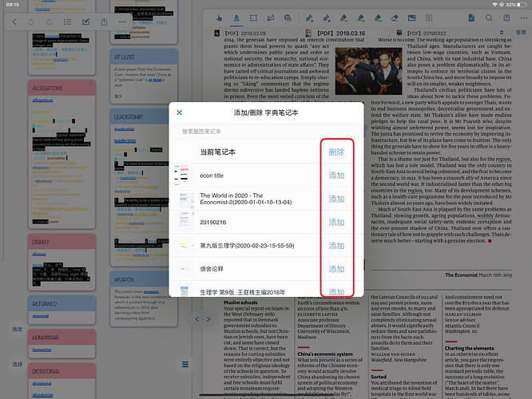Select the DISMAY card header
Screen dimensions: 532x399
click(62, 242)
